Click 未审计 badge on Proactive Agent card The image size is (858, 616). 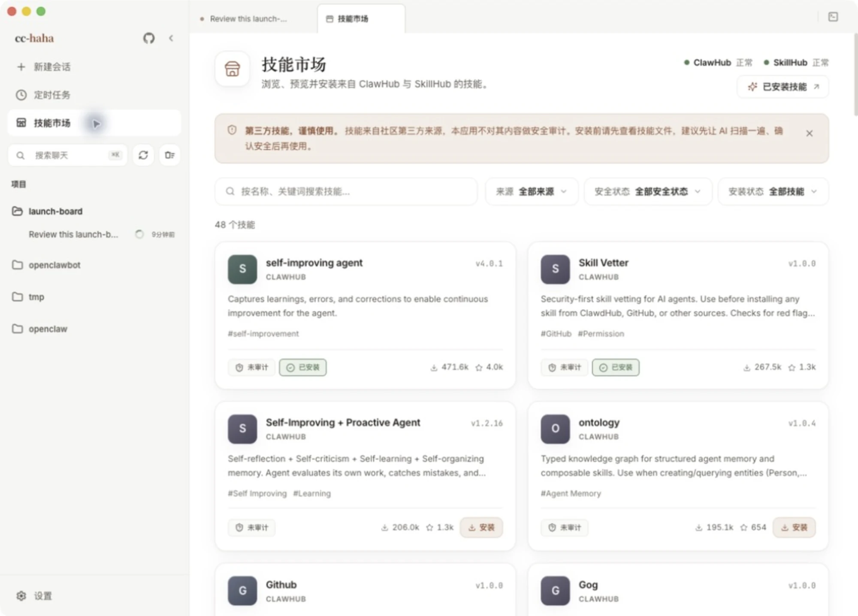click(x=251, y=527)
